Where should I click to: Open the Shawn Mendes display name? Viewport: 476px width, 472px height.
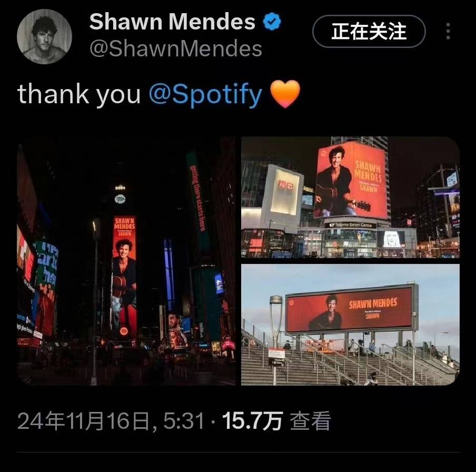172,22
